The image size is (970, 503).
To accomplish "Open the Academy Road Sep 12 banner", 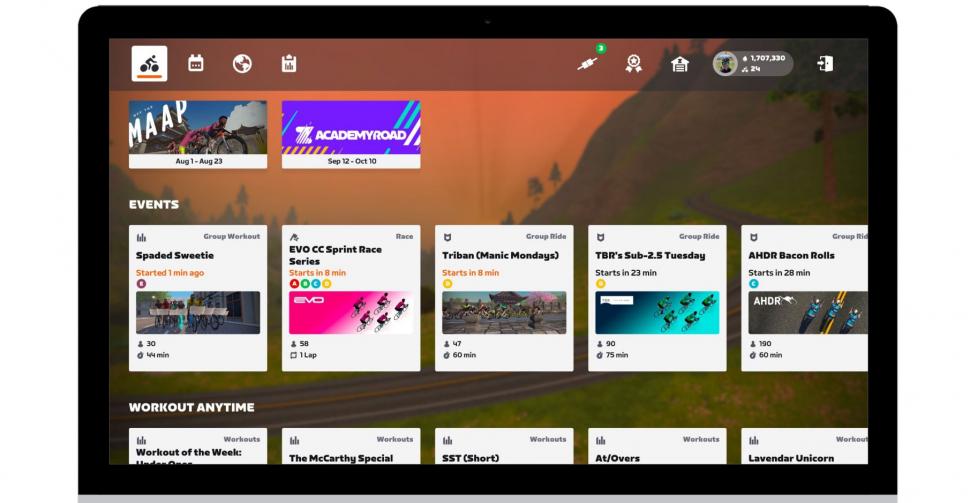I will (351, 134).
